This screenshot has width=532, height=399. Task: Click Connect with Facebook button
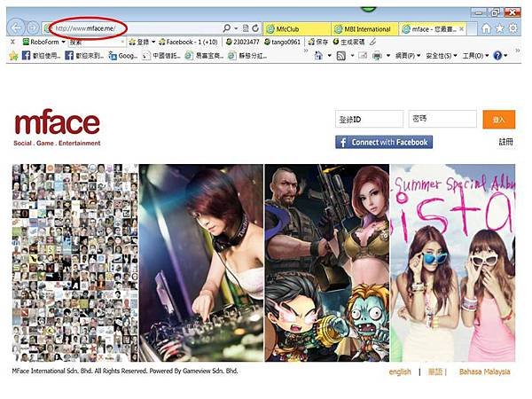pos(384,142)
